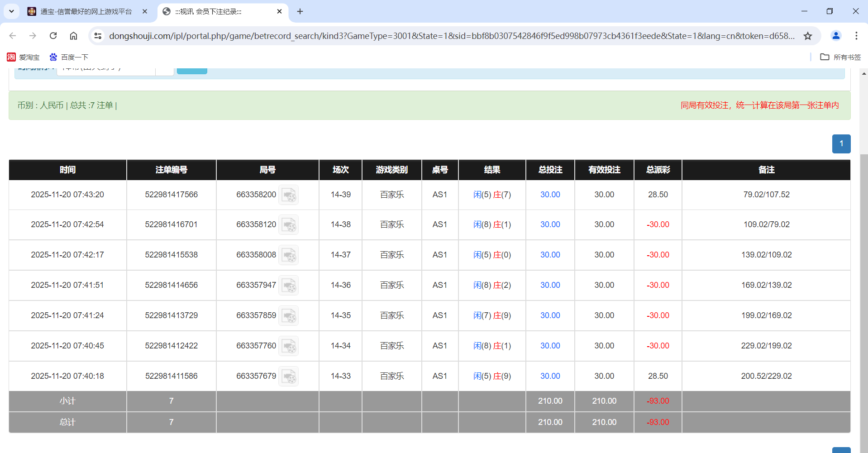Toggle the bookmark star in the address bar

point(808,36)
